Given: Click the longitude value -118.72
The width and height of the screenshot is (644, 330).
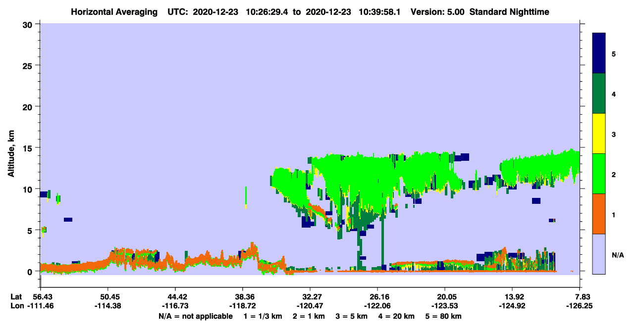Looking at the screenshot, I should [x=243, y=306].
